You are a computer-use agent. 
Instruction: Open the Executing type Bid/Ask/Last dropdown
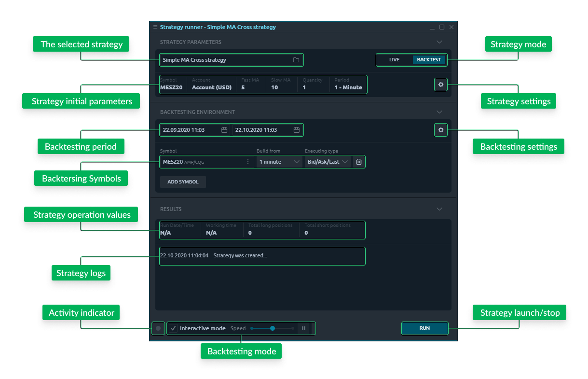tap(328, 162)
